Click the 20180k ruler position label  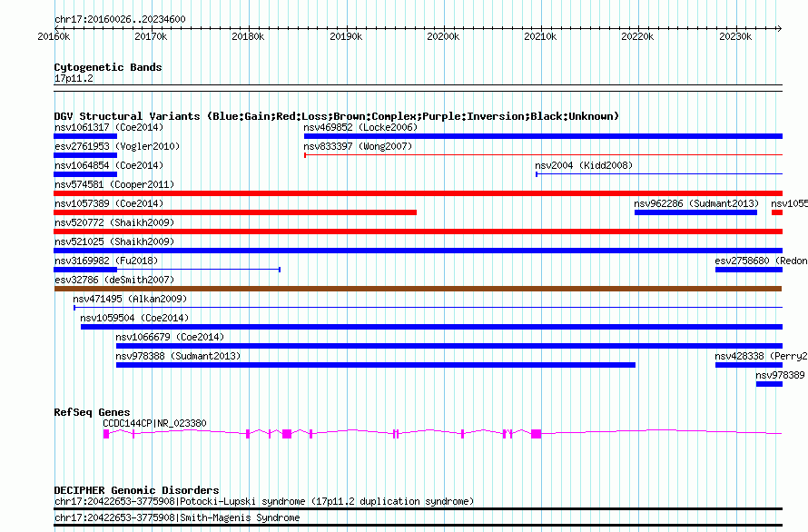tap(248, 36)
